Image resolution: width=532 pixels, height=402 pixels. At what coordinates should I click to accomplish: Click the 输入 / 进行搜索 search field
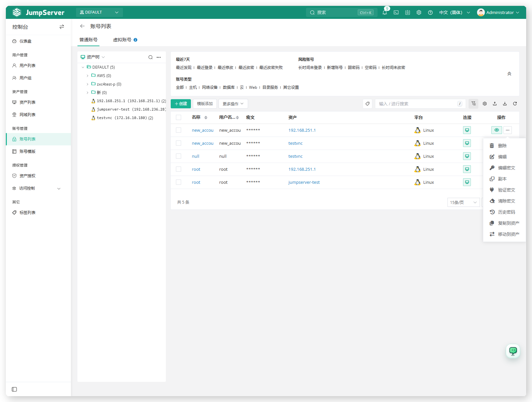point(420,104)
